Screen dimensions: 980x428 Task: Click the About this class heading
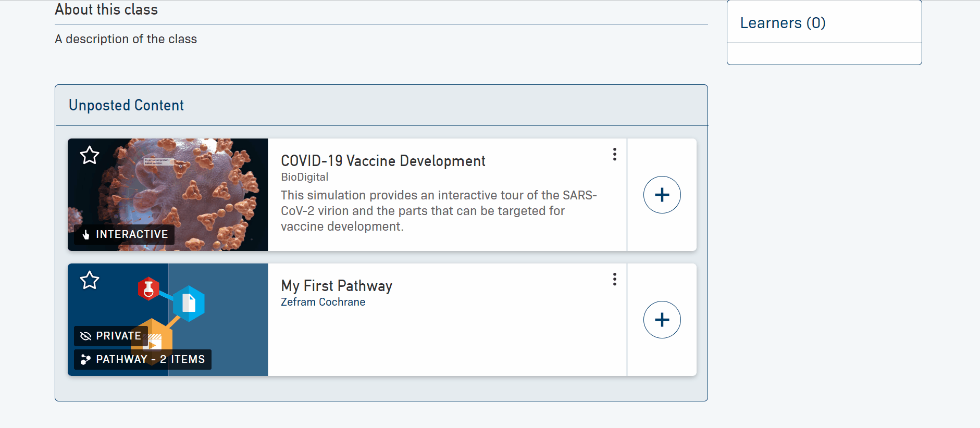106,9
